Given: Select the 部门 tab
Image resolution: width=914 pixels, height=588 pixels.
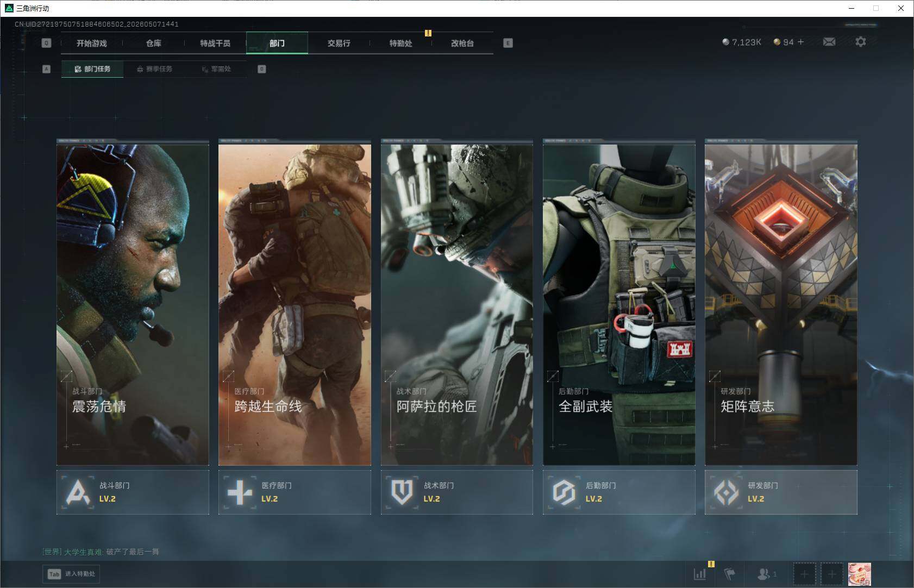Looking at the screenshot, I should pos(277,43).
